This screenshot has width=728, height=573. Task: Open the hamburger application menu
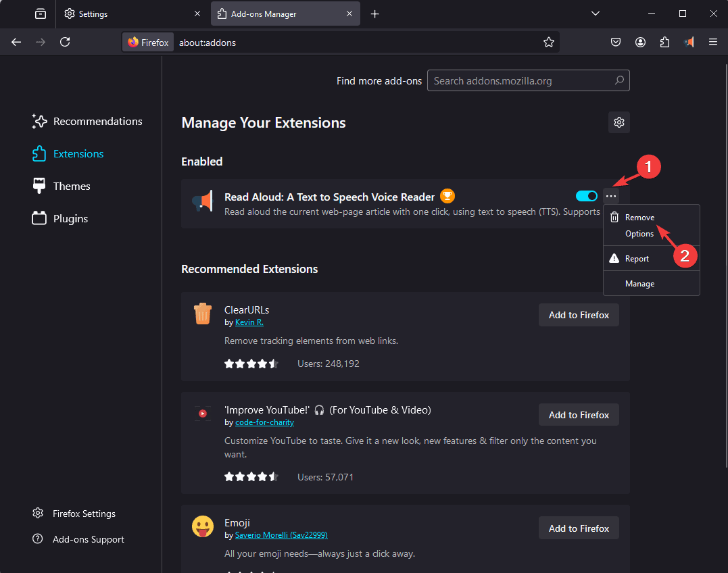click(x=713, y=42)
